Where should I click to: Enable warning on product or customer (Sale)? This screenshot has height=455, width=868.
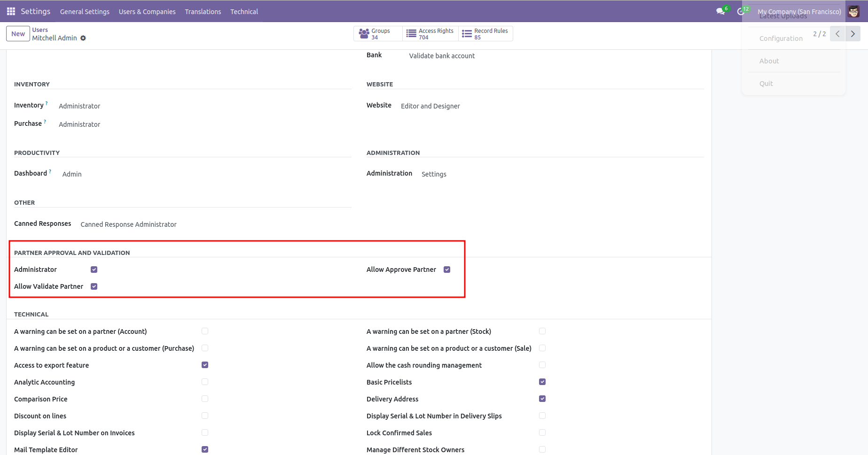(542, 348)
